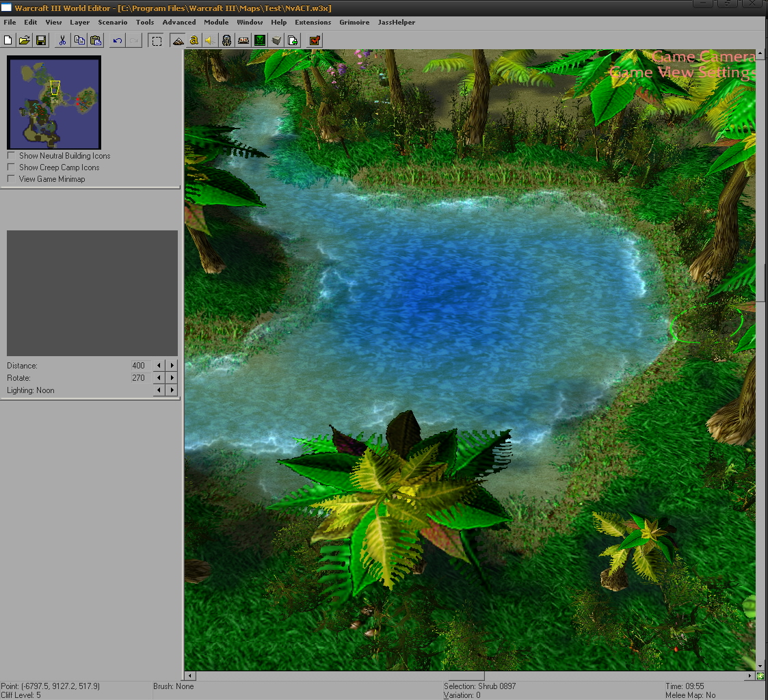Image resolution: width=768 pixels, height=700 pixels.
Task: Open the Import Manager icon
Action: (x=293, y=40)
